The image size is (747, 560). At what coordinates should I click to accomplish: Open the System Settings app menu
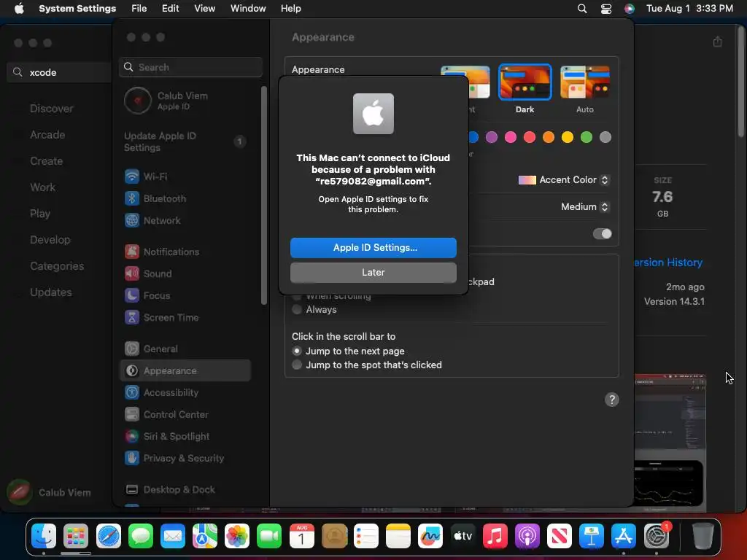pyautogui.click(x=77, y=9)
